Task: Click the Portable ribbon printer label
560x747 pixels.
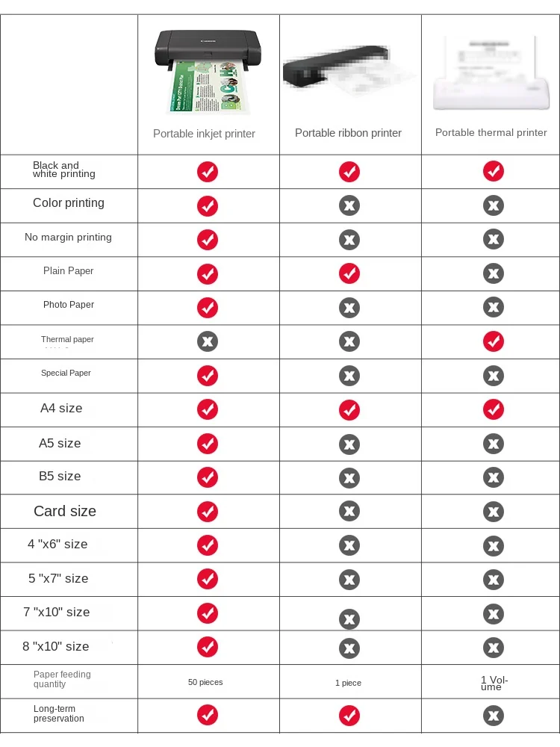Action: pos(348,133)
